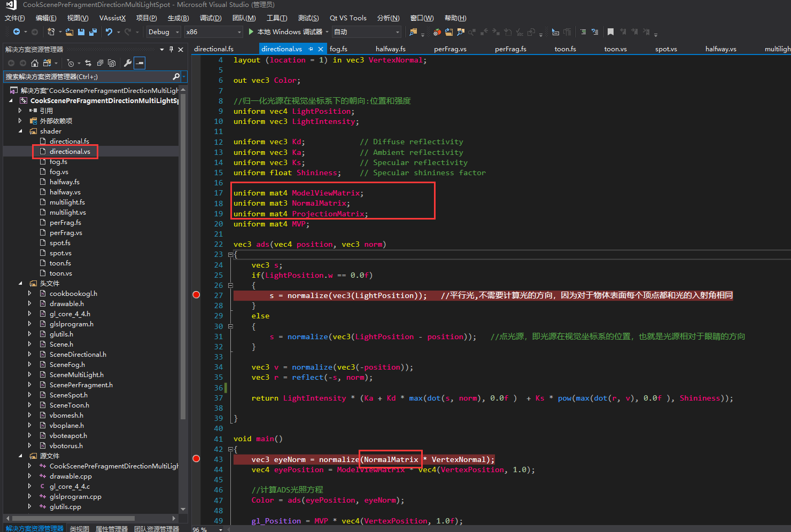Toggle the breakpoint on line 43
Viewport: 791px width, 532px height.
[x=196, y=458]
